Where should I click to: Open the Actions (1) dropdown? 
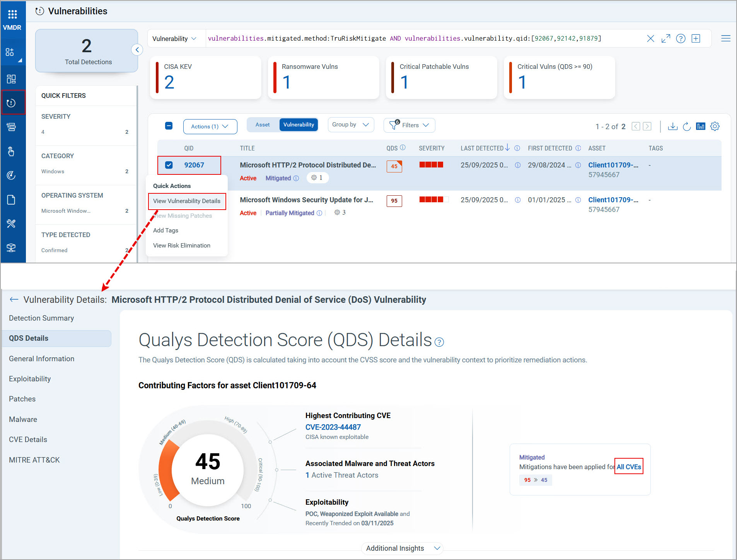tap(210, 126)
